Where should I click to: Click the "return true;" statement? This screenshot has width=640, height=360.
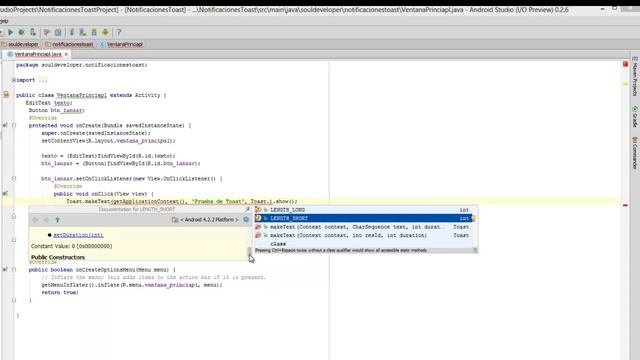pos(60,293)
